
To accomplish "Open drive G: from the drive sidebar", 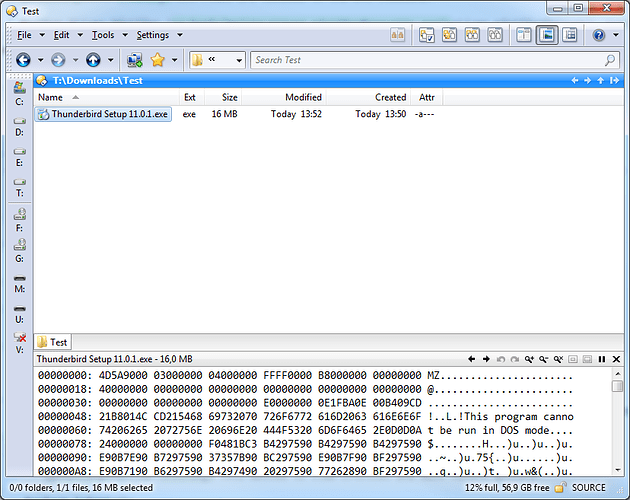I will coord(19,251).
